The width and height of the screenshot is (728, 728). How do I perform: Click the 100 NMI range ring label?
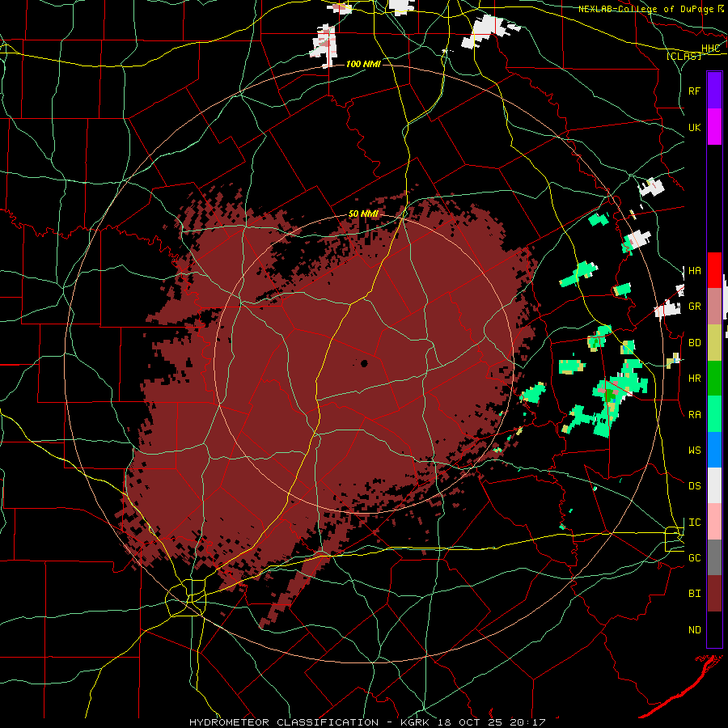[363, 64]
